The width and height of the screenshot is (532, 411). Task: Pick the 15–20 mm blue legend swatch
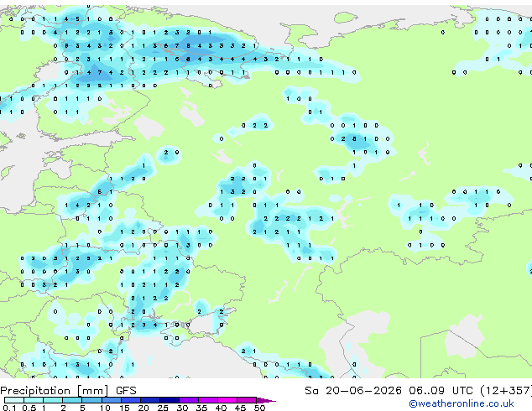click(131, 400)
